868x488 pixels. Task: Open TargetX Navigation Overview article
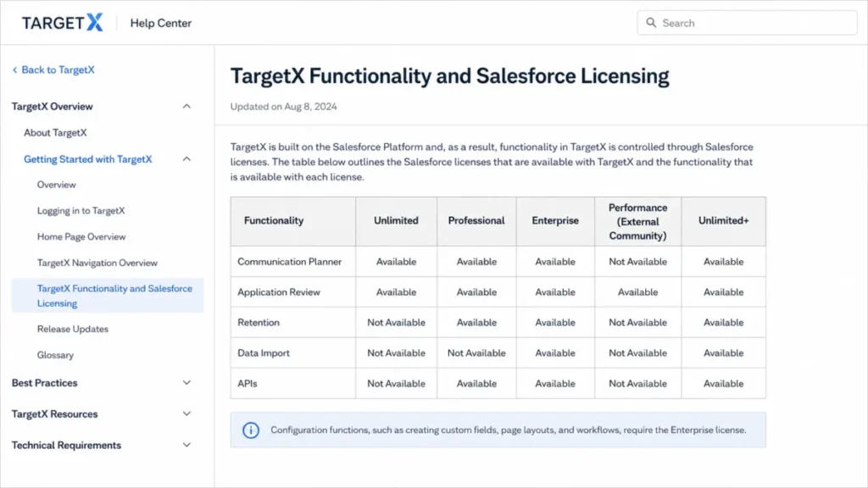point(97,263)
